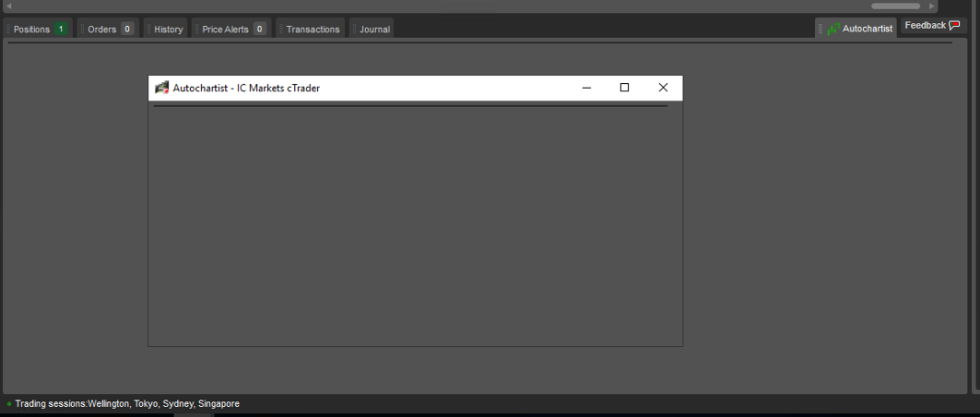Open the Journal tab

(x=372, y=29)
